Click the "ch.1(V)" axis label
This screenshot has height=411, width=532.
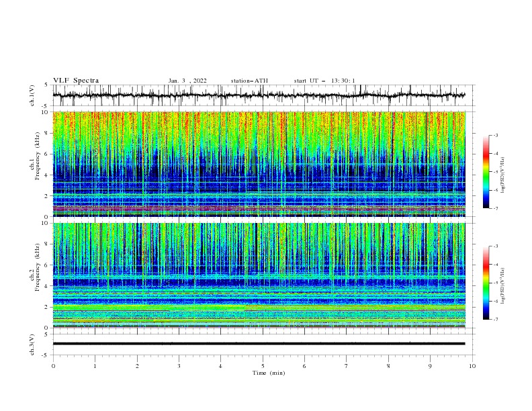[x=32, y=95]
